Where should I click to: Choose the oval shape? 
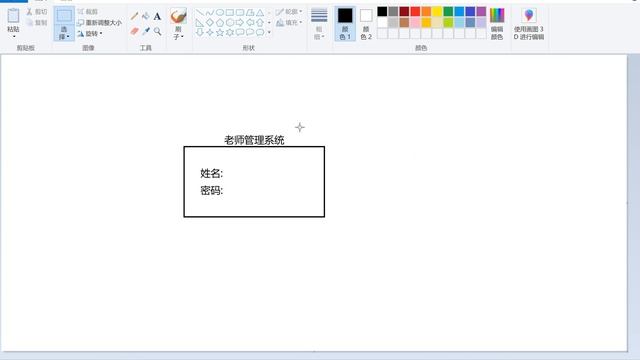(220, 12)
